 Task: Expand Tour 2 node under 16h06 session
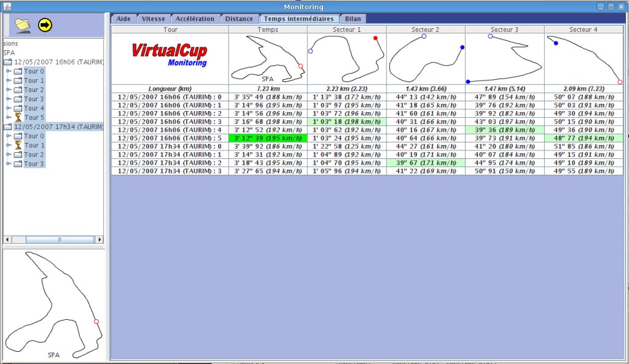(9, 90)
